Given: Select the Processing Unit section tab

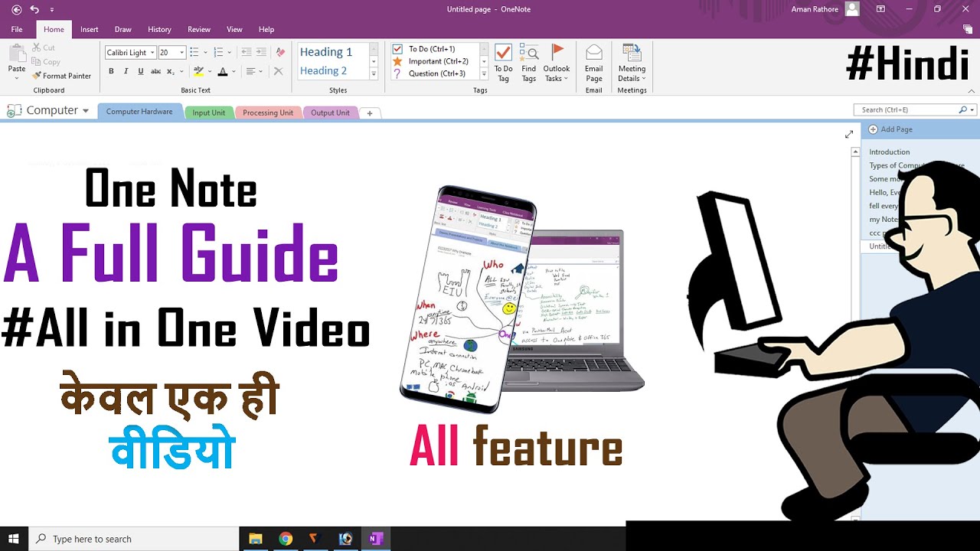Looking at the screenshot, I should tap(268, 112).
